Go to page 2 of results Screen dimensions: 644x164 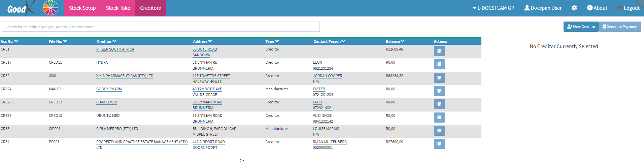pyautogui.click(x=240, y=161)
